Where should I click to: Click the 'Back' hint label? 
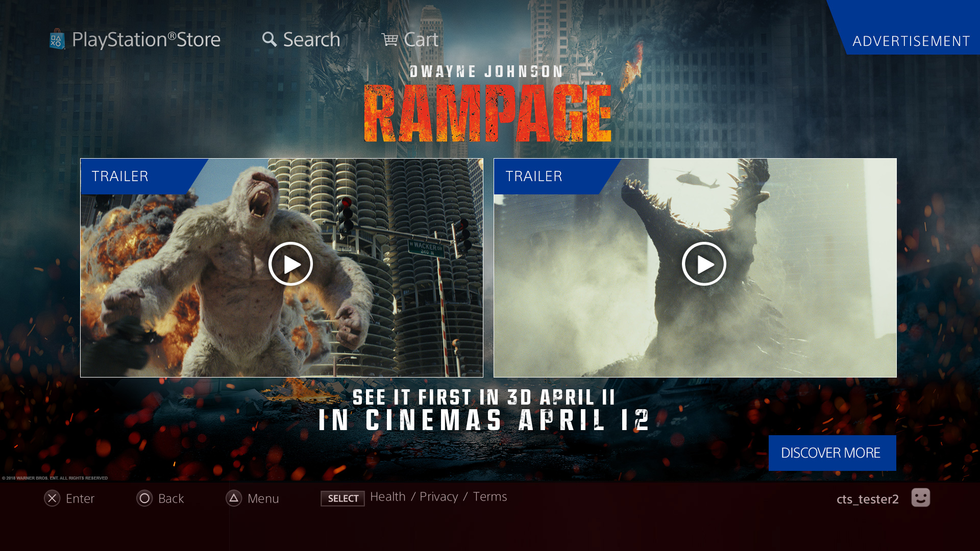[171, 498]
